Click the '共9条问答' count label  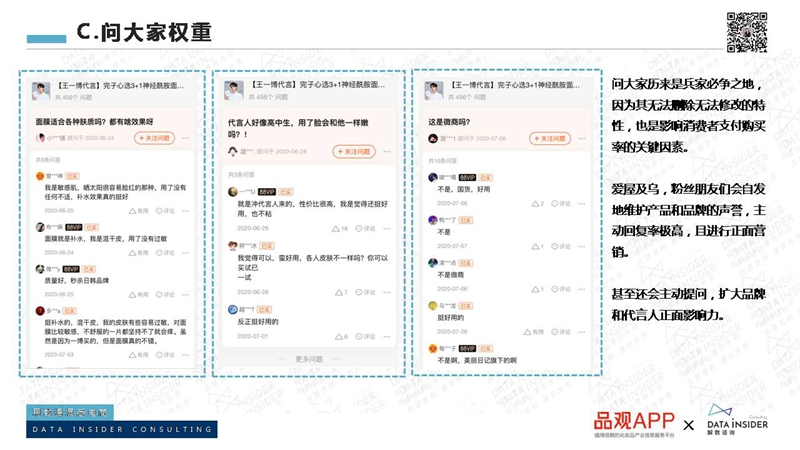coord(48,160)
